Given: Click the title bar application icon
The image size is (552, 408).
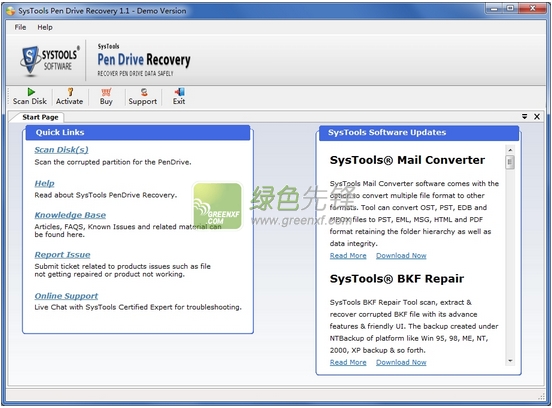Looking at the screenshot, I should (x=11, y=11).
